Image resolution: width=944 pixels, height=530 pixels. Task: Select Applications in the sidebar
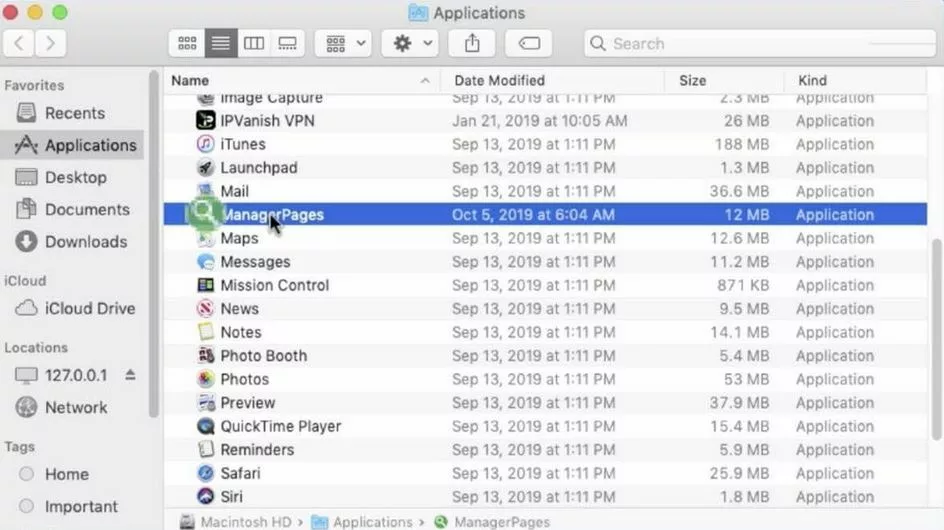click(x=72, y=145)
